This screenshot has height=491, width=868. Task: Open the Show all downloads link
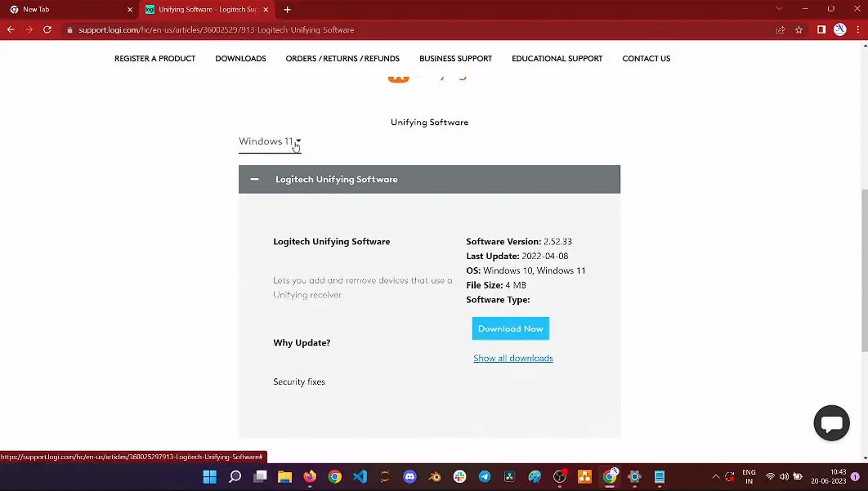pos(512,358)
